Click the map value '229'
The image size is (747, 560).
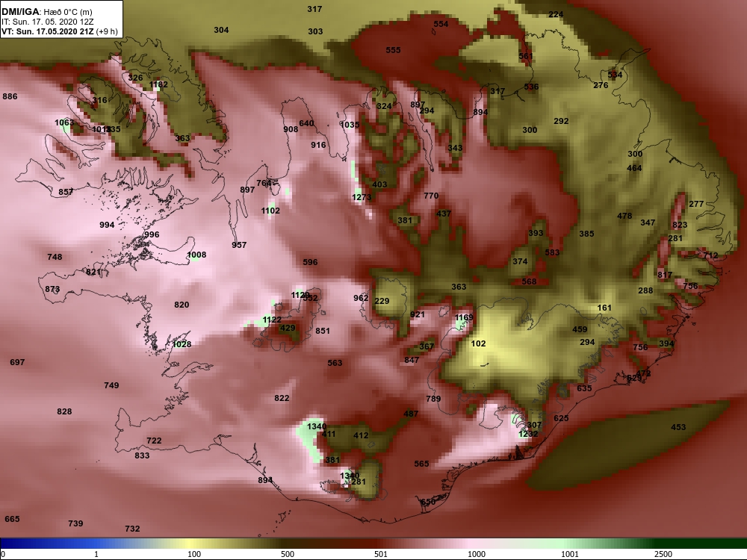click(x=382, y=301)
